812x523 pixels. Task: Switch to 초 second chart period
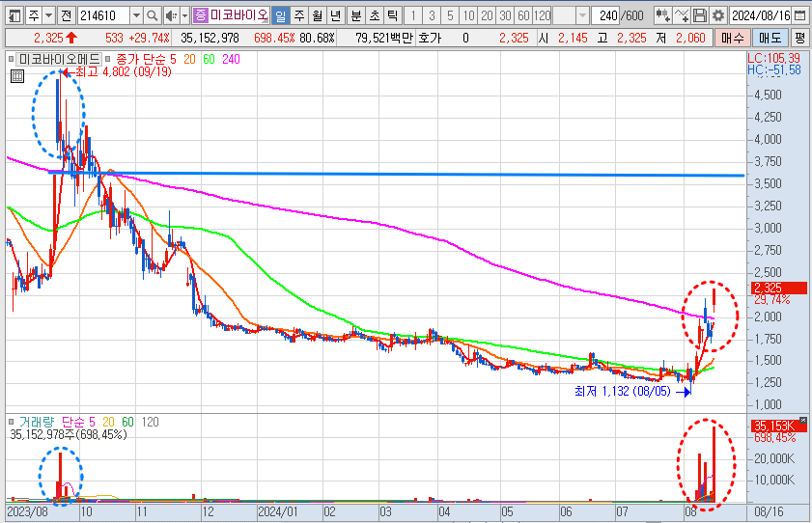tap(375, 15)
